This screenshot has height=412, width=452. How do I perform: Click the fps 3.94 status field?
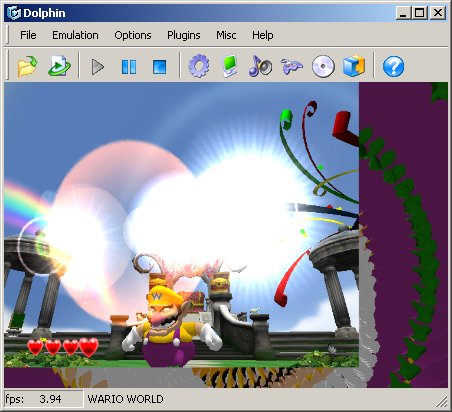point(43,399)
